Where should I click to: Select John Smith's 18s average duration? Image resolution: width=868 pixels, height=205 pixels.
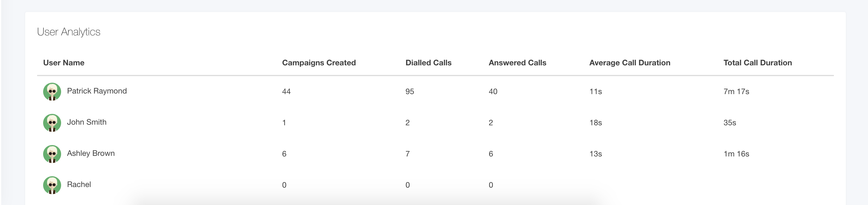(x=595, y=123)
